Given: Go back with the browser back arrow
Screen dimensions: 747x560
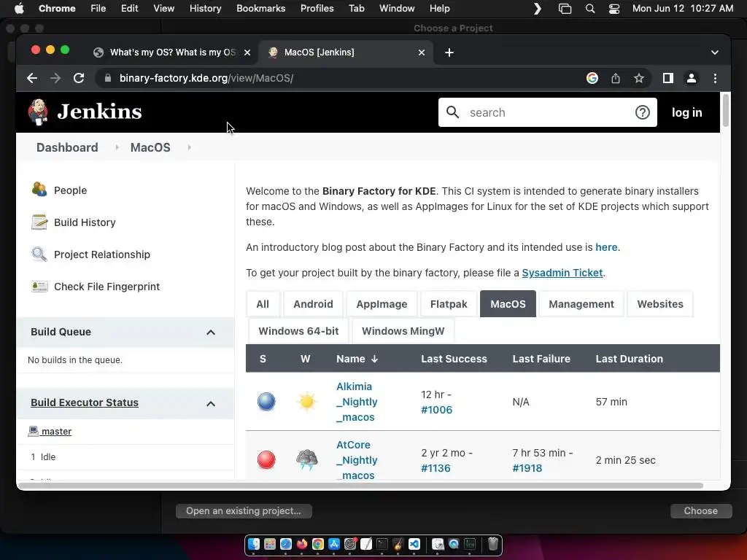Looking at the screenshot, I should 32,78.
